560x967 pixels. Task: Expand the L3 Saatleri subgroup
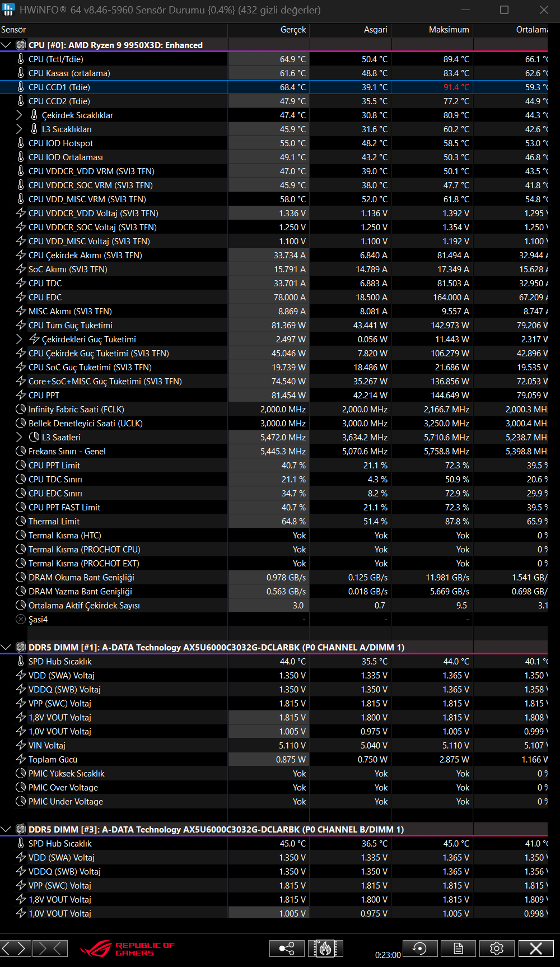[19, 437]
